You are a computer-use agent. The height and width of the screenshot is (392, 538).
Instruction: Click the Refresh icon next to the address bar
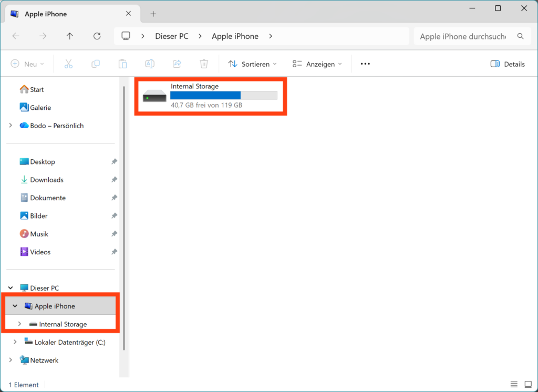97,36
